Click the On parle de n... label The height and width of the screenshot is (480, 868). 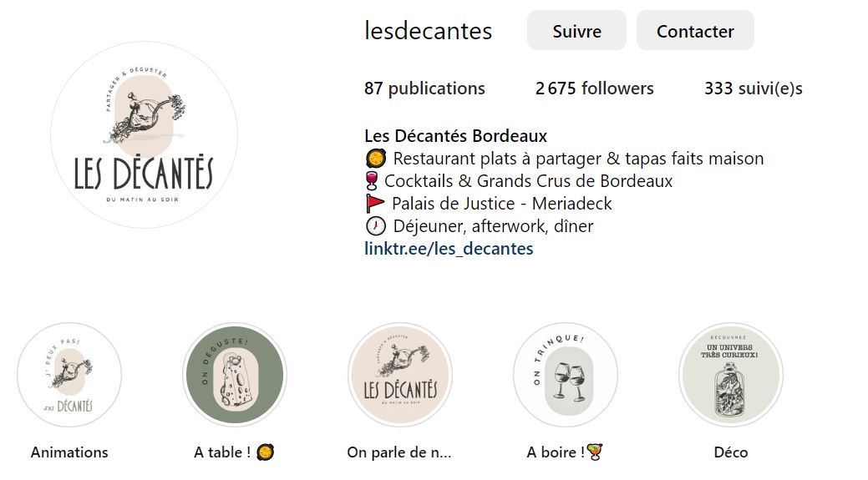399,452
